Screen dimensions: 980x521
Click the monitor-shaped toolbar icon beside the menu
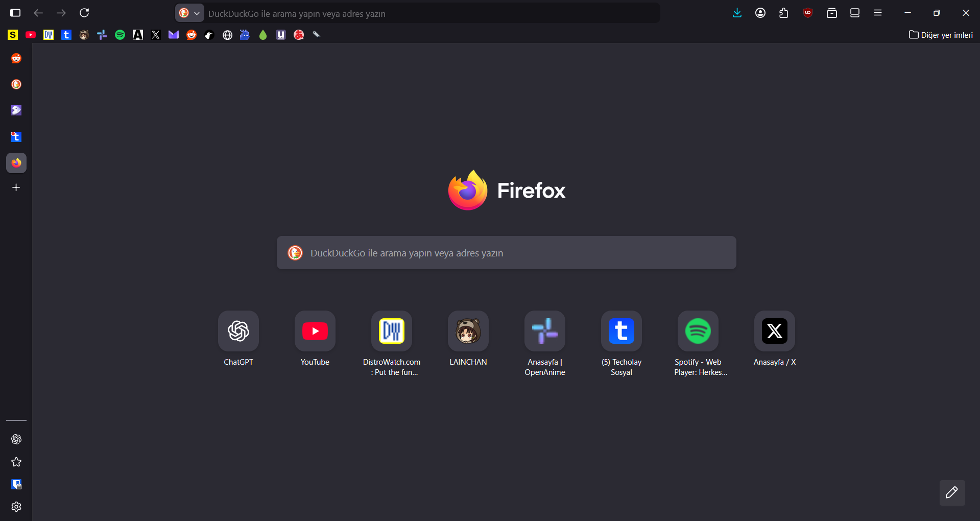pyautogui.click(x=855, y=13)
